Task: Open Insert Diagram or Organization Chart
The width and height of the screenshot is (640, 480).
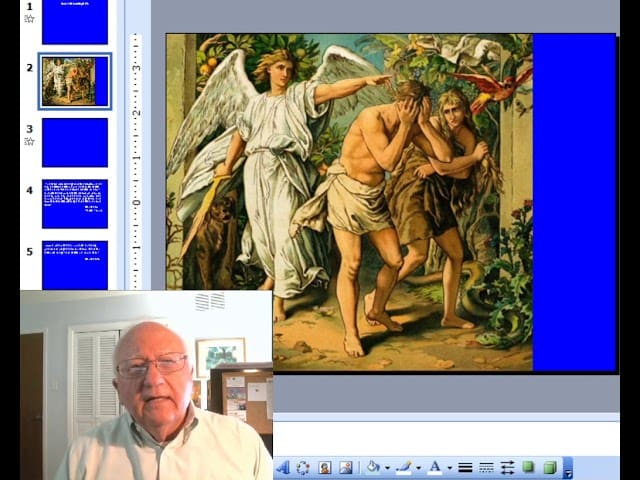Action: pos(303,467)
